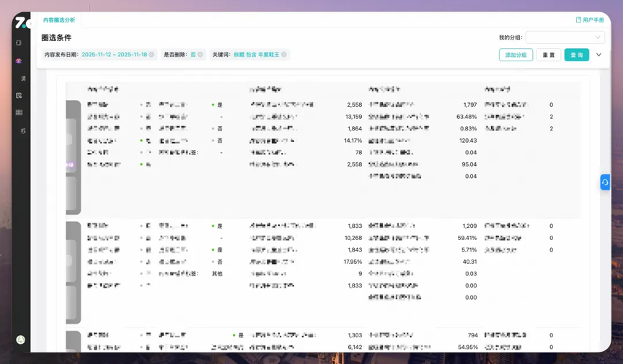623x364 pixels.
Task: Open the 我的分组 dropdown
Action: coord(565,37)
